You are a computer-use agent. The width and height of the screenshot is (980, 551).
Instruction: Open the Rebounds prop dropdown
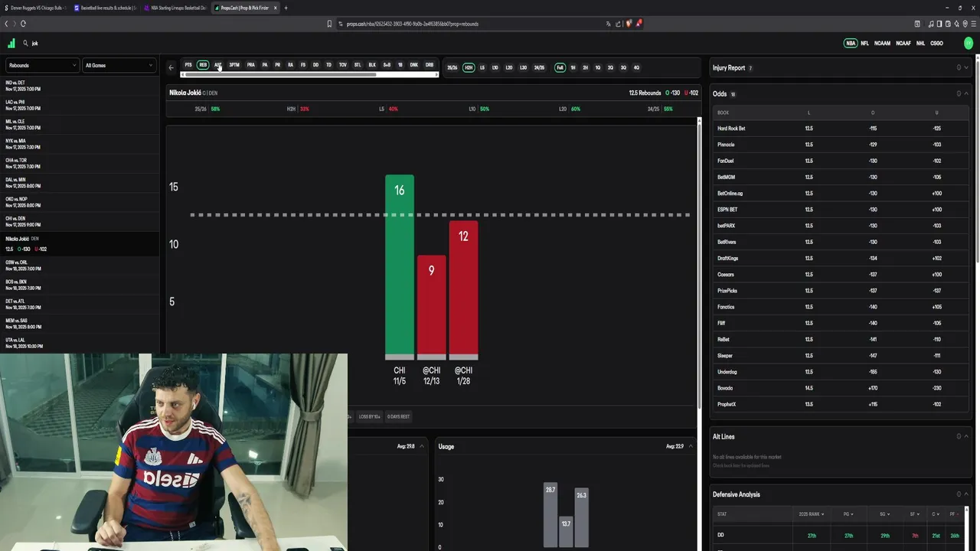[42, 65]
